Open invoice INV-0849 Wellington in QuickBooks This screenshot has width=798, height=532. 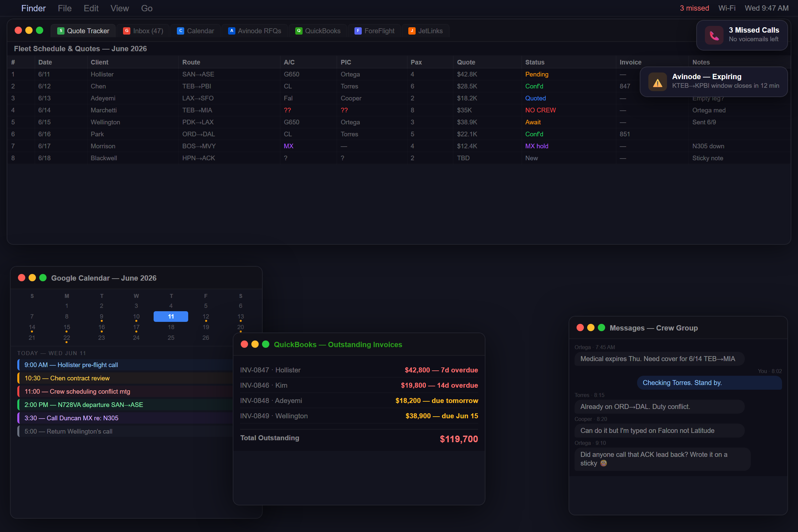coord(359,416)
